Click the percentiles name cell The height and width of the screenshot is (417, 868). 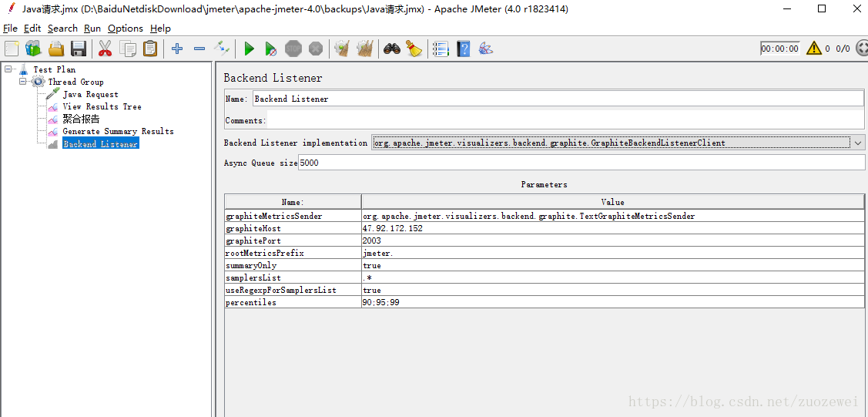293,302
